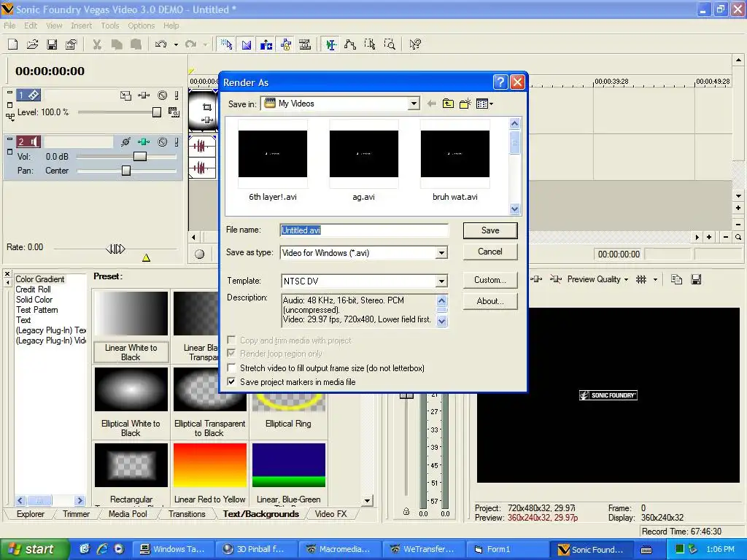Viewport: 747px width, 560px height.
Task: Click the File name input field
Action: coord(364,230)
